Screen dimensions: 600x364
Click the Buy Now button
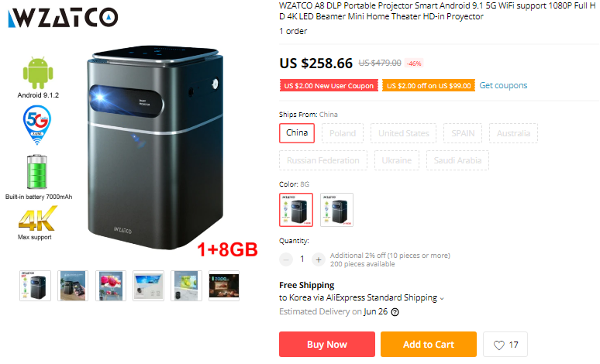tap(327, 344)
